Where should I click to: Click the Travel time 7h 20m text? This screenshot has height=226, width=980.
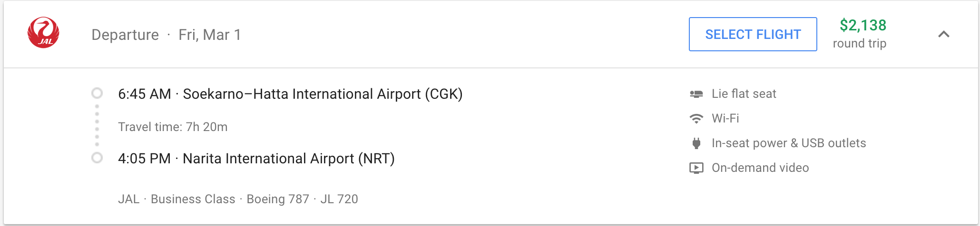(173, 127)
